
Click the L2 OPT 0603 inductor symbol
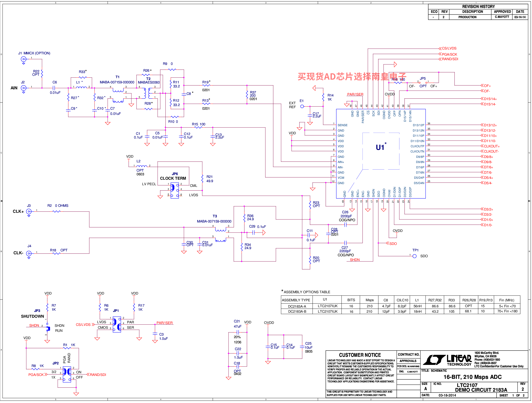click(x=142, y=166)
